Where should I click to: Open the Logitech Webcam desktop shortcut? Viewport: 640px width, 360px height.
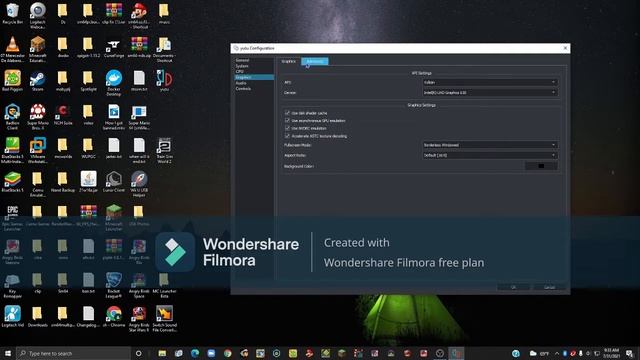pyautogui.click(x=38, y=16)
